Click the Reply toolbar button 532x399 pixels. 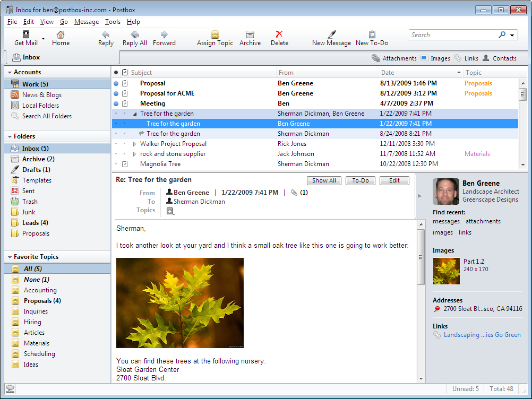click(x=106, y=38)
